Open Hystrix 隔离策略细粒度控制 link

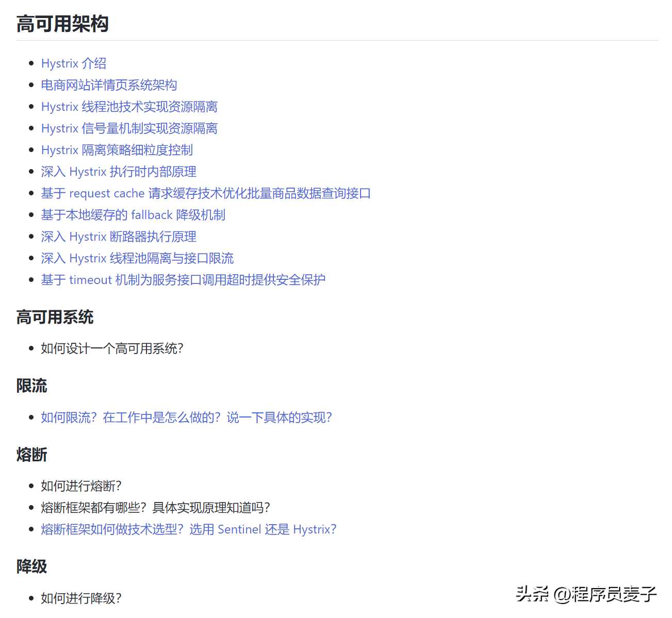coord(117,150)
